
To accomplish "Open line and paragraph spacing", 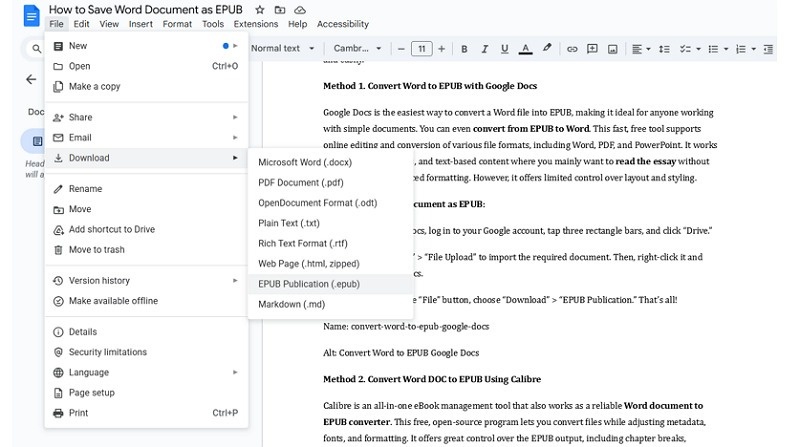I will pyautogui.click(x=664, y=49).
